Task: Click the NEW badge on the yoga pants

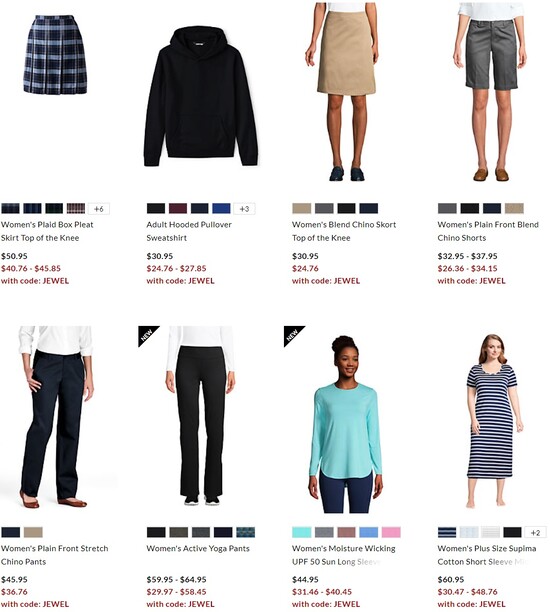Action: click(148, 335)
